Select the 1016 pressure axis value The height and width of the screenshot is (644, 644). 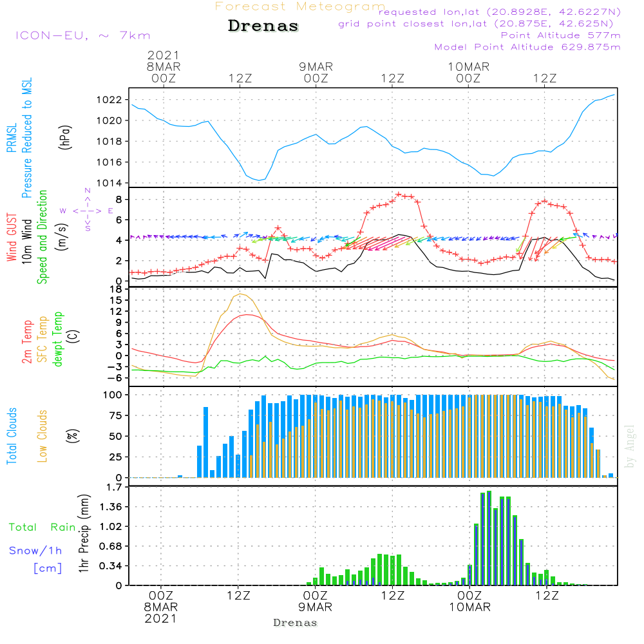[109, 162]
